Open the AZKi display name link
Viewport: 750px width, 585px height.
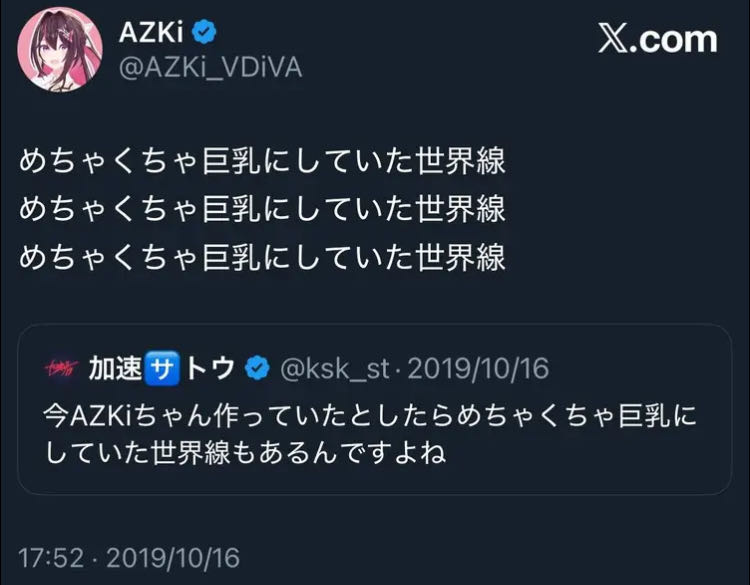[x=151, y=33]
